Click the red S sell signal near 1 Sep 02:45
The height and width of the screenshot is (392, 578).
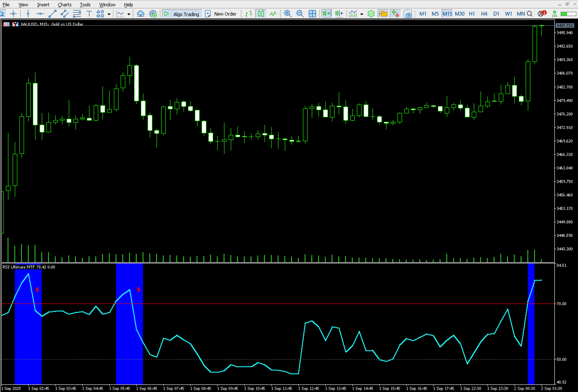click(37, 290)
